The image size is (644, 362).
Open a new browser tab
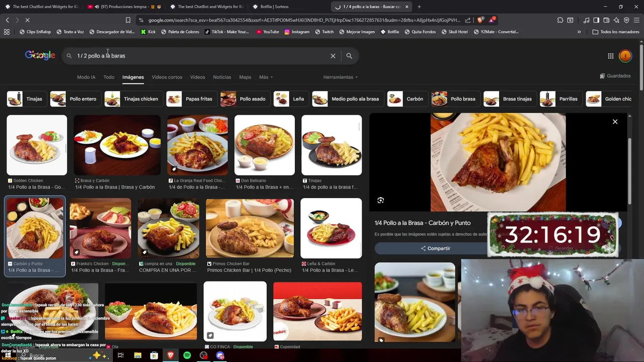pyautogui.click(x=419, y=7)
